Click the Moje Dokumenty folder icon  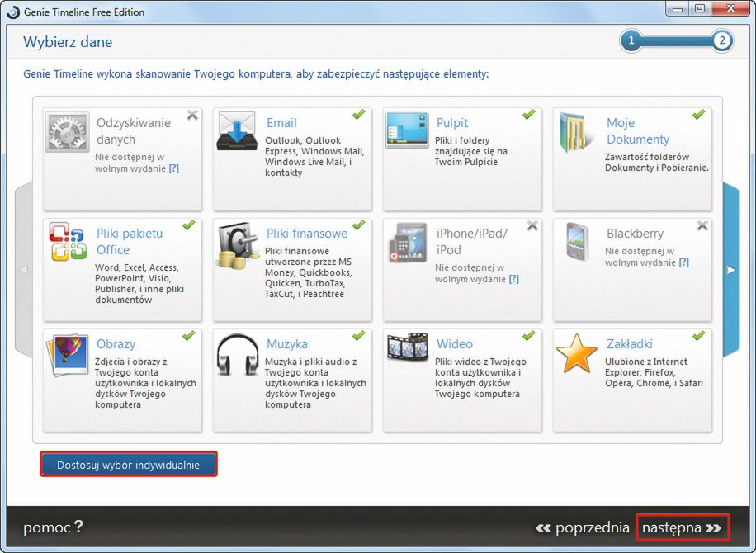point(576,132)
